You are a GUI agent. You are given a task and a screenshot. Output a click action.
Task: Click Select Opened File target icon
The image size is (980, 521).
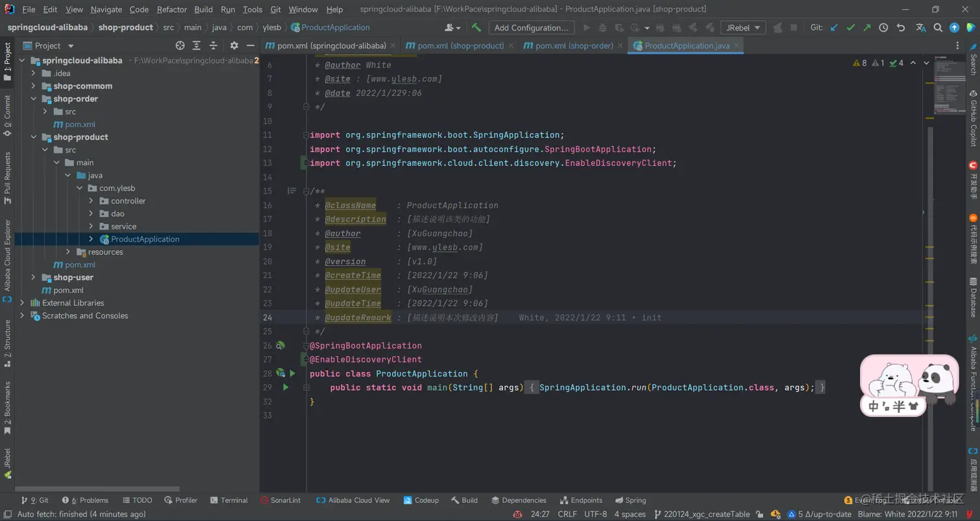pyautogui.click(x=180, y=45)
